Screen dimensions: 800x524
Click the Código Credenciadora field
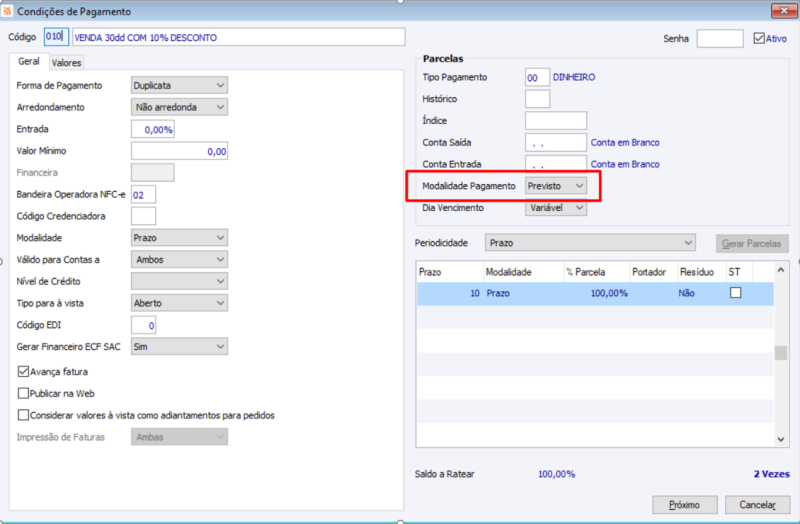143,216
